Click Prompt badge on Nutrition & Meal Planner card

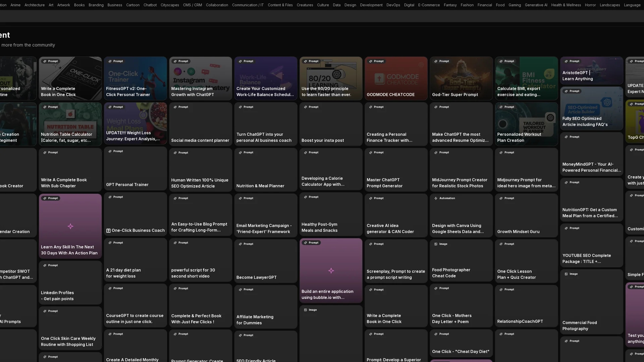[x=246, y=153]
